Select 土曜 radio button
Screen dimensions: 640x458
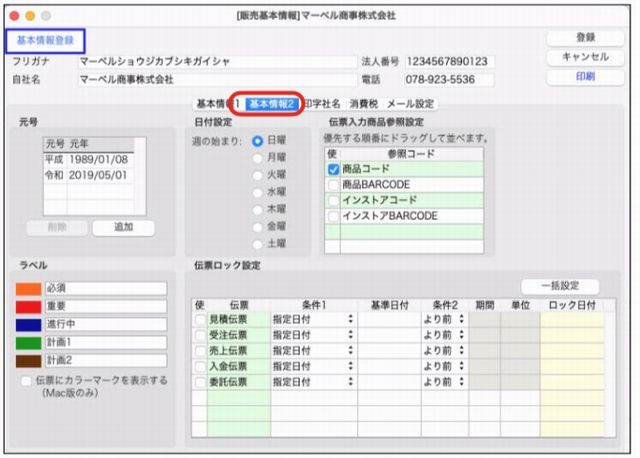tap(258, 243)
